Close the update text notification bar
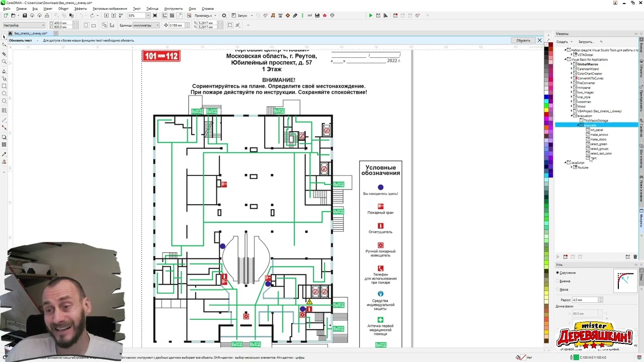 (x=539, y=40)
